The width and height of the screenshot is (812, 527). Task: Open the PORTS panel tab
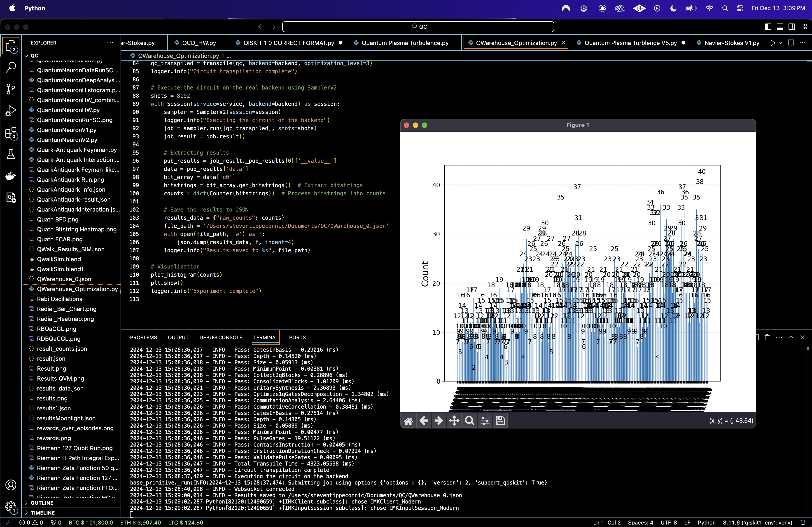pyautogui.click(x=297, y=337)
